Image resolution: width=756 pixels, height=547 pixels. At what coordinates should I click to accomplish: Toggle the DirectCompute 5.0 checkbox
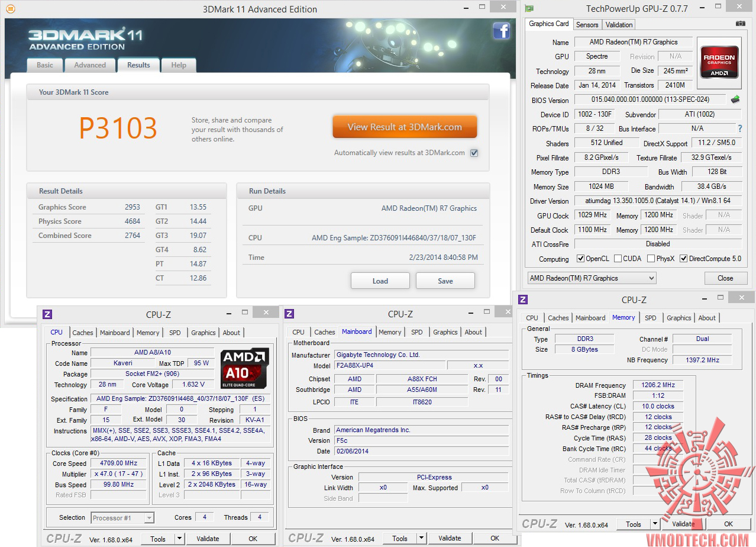[683, 259]
